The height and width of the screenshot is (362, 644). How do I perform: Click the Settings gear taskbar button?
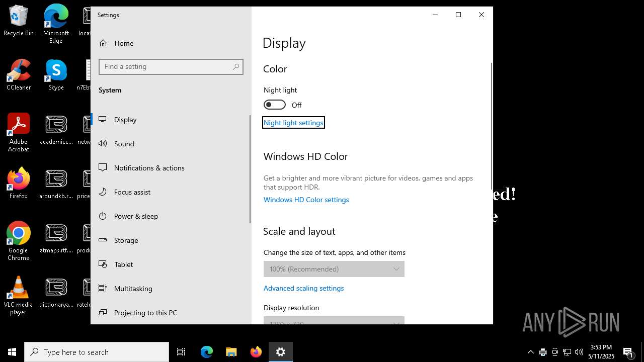pyautogui.click(x=281, y=352)
